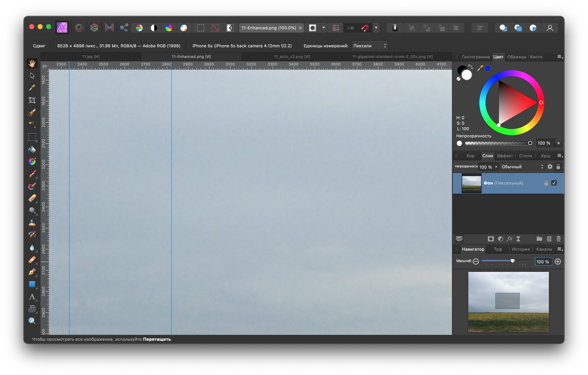Switch to the 11_auto_x2.png document tab

click(292, 56)
